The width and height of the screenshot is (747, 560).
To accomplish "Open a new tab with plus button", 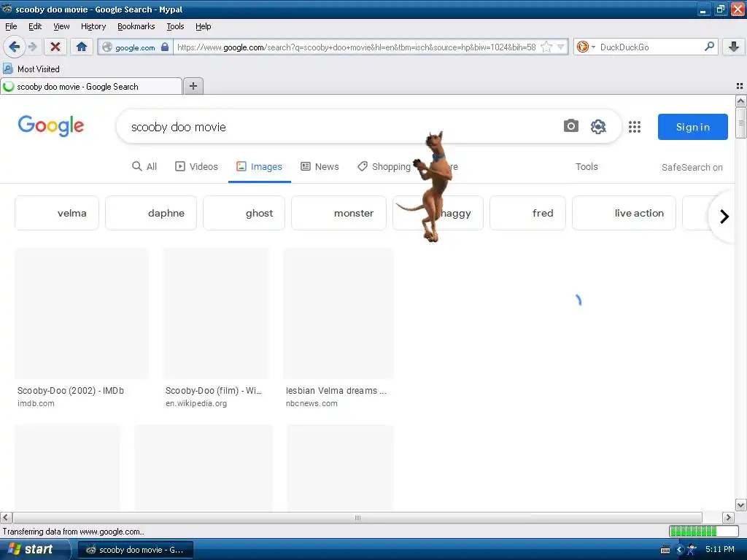I will (x=193, y=86).
